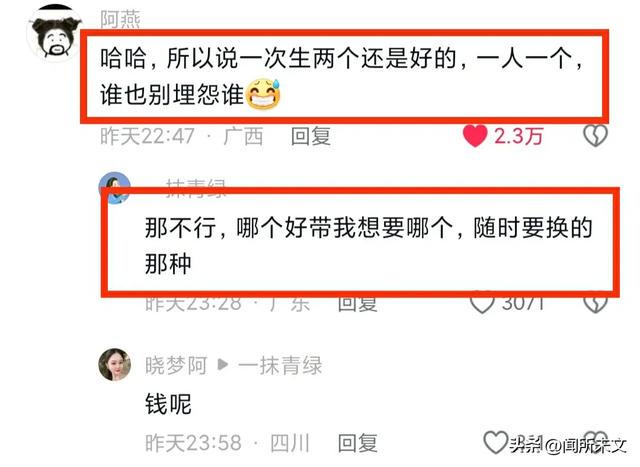Open 一抹青绿's avatar picture
640x467 pixels.
point(115,188)
